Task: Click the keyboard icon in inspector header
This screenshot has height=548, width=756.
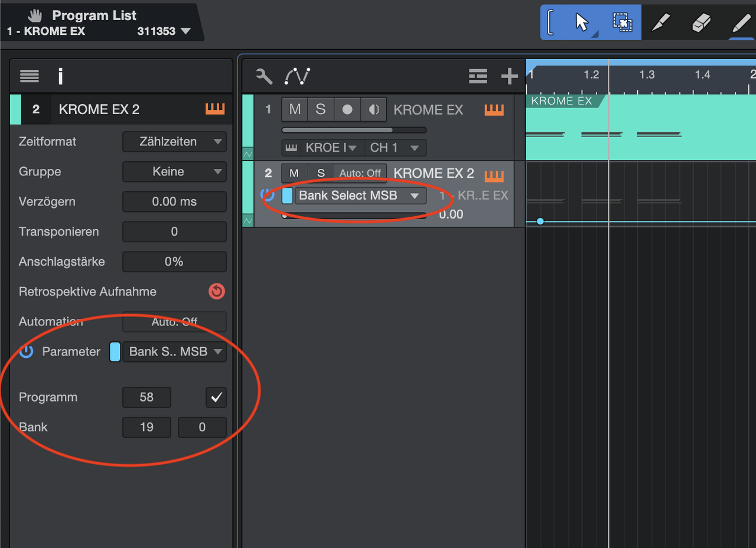Action: [215, 109]
